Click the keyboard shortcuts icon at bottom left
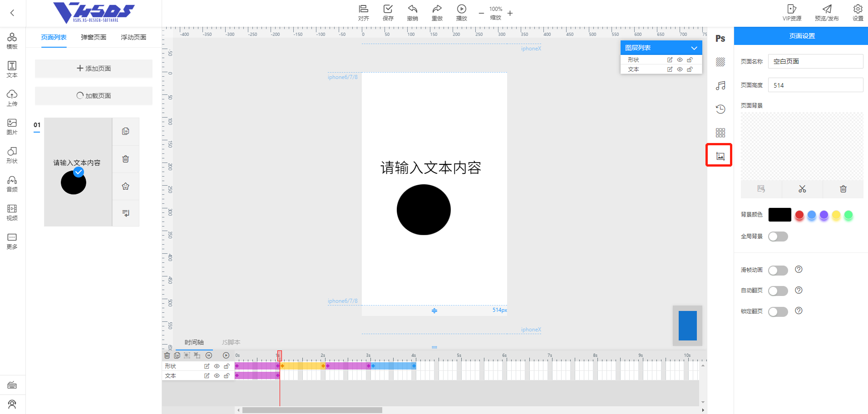 (12, 385)
